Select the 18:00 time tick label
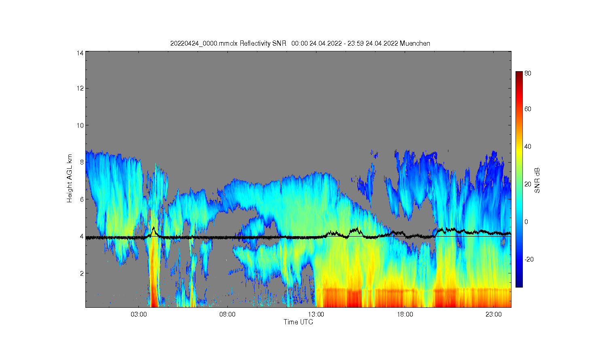 click(x=405, y=314)
